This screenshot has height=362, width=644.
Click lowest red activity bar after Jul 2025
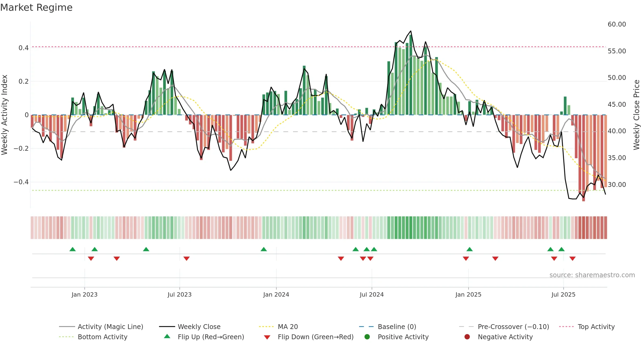(x=584, y=158)
